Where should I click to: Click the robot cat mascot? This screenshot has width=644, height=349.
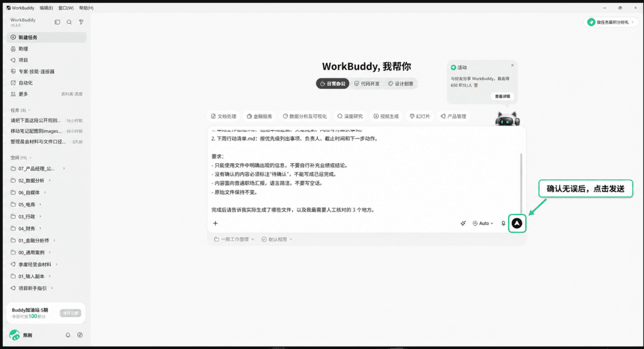click(x=507, y=119)
